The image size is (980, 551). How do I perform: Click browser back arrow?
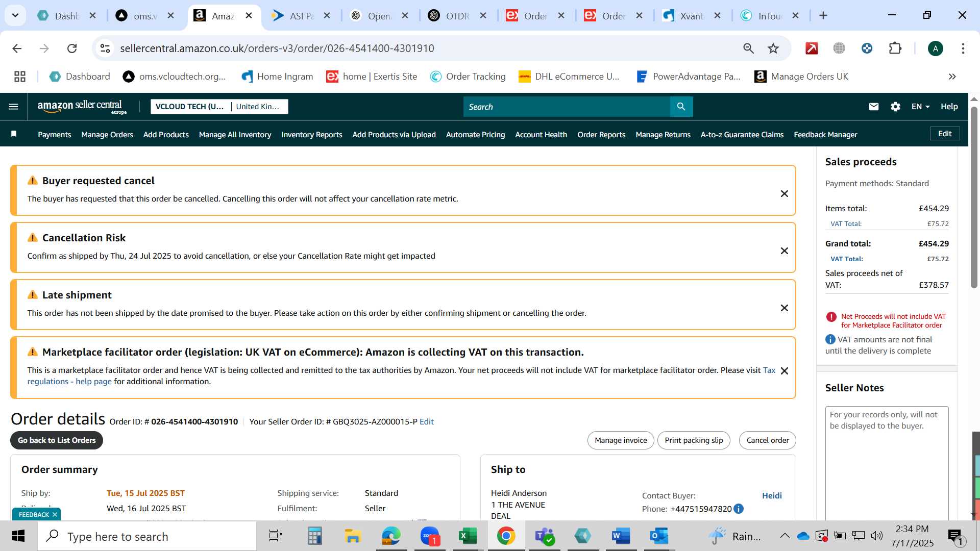pos(17,48)
